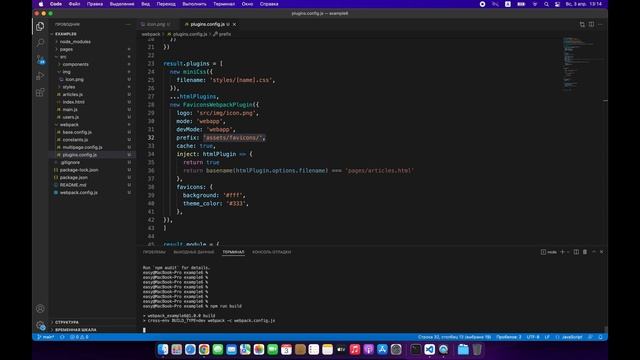Click the prefix breadcrumb item
The width and height of the screenshot is (640, 360).
[x=222, y=34]
